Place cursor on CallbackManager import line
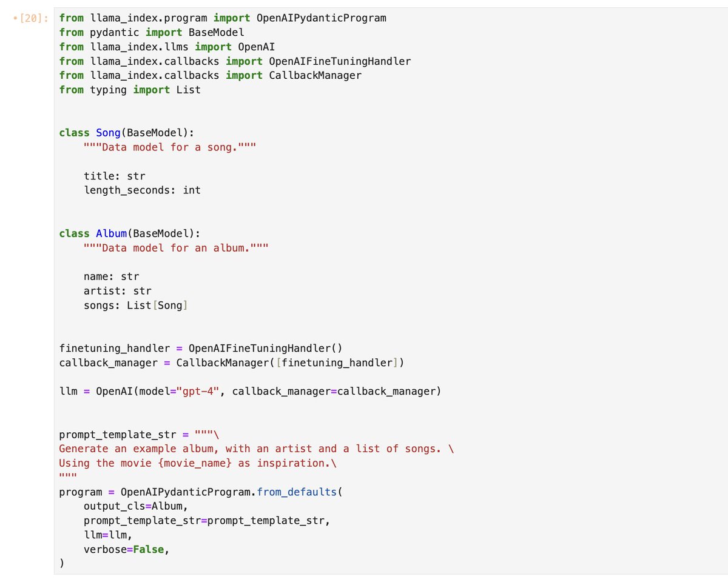Viewport: 728px width, 588px height. (x=210, y=75)
